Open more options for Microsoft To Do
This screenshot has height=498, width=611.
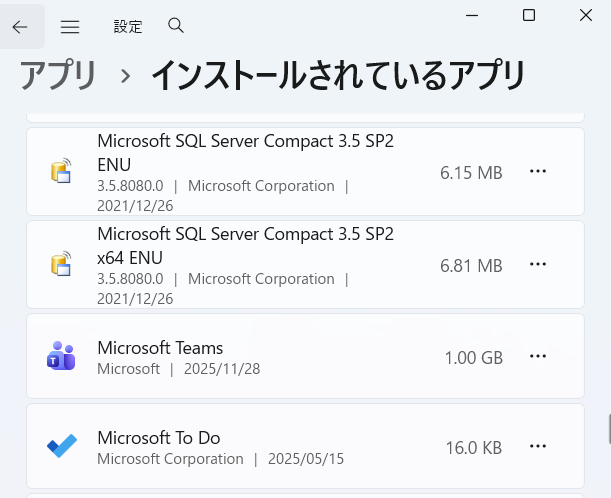click(x=538, y=447)
